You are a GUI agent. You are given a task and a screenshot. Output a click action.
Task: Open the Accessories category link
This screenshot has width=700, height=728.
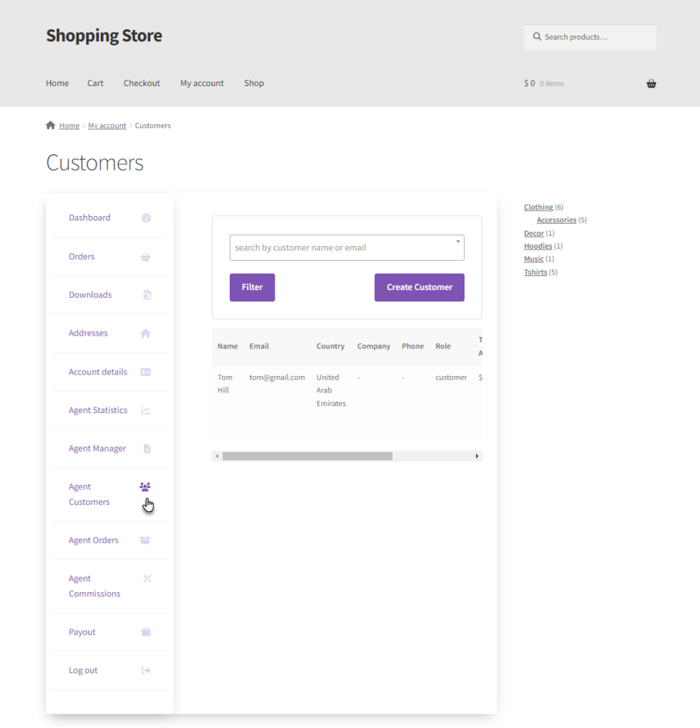pos(556,220)
